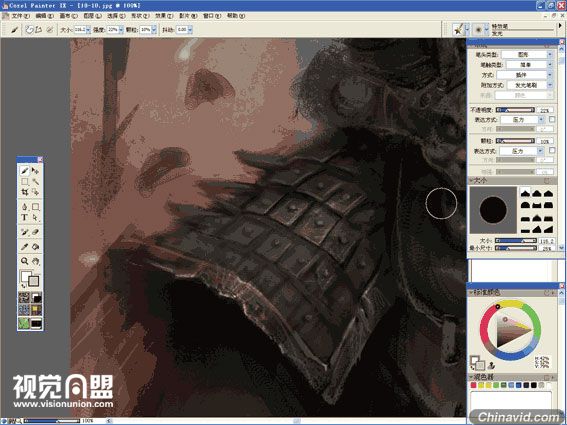567x425 pixels.
Task: Select the Text tool
Action: tap(24, 217)
